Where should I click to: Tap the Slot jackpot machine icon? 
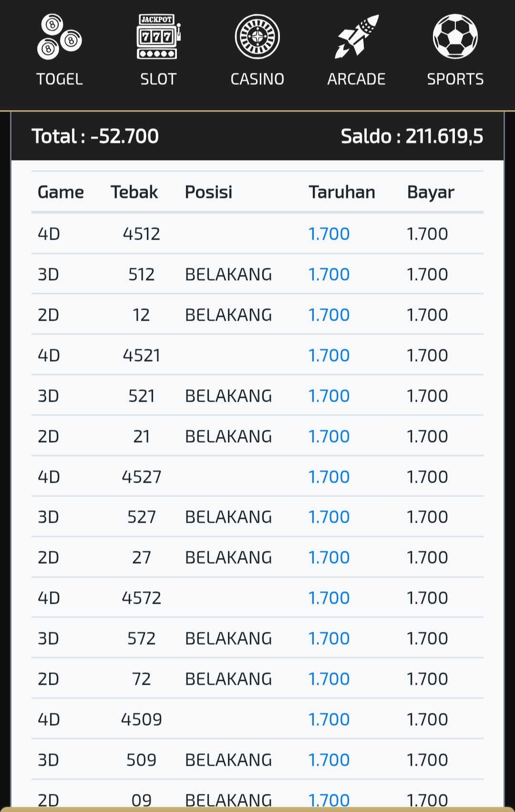coord(158,37)
